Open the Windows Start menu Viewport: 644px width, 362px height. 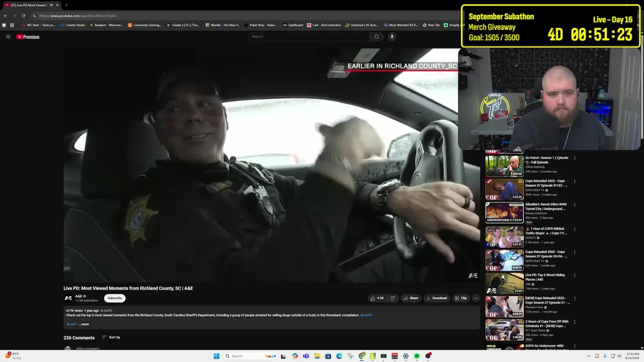click(x=216, y=356)
